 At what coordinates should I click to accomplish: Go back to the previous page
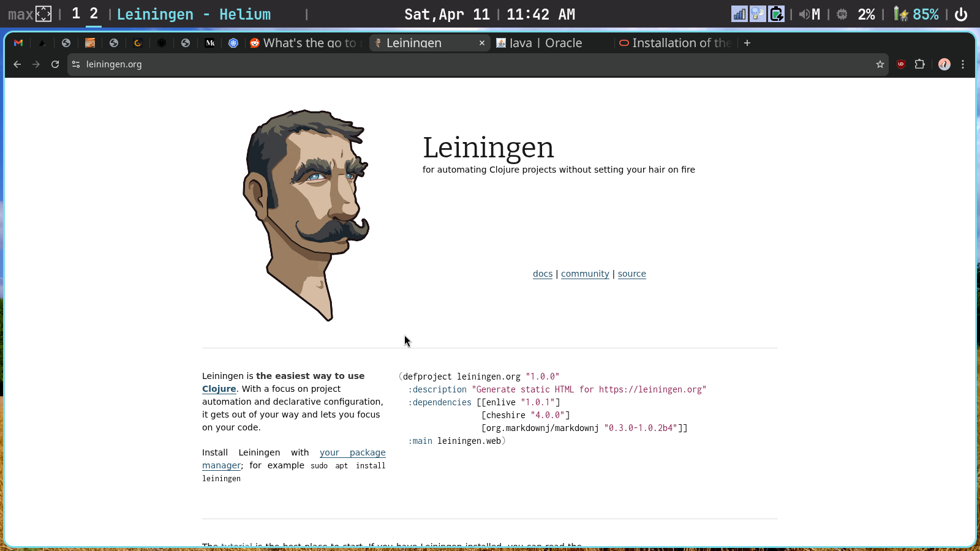point(17,64)
